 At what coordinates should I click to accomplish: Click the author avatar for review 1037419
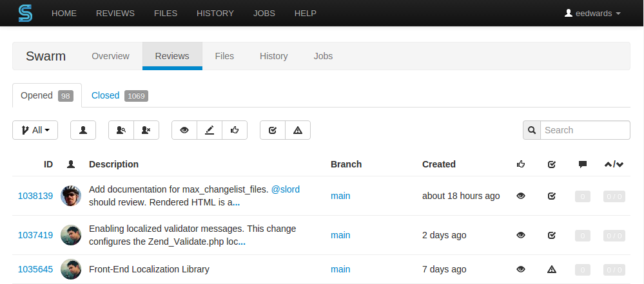[x=71, y=235]
